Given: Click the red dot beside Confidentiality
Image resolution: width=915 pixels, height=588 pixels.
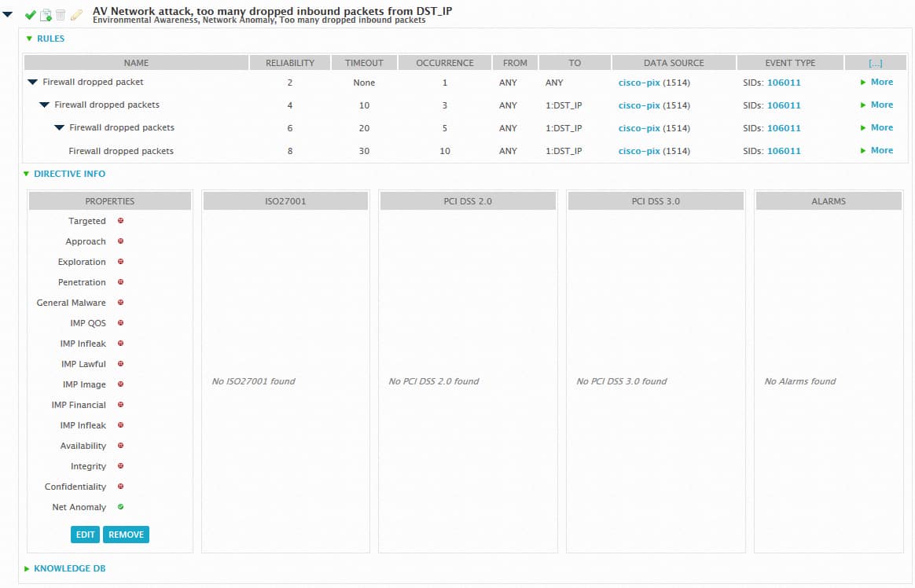Looking at the screenshot, I should coord(121,486).
